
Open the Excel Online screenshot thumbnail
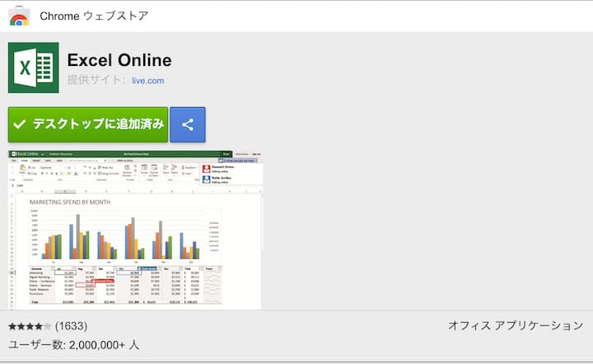[x=135, y=230]
